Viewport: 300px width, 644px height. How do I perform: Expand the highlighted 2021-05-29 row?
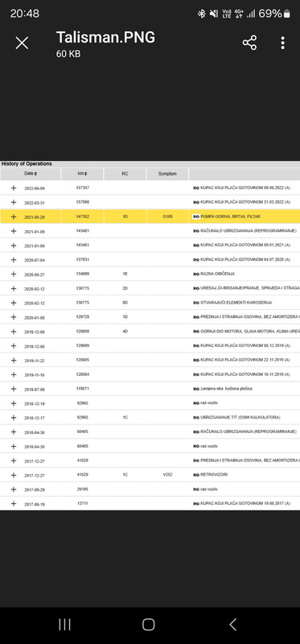click(14, 217)
